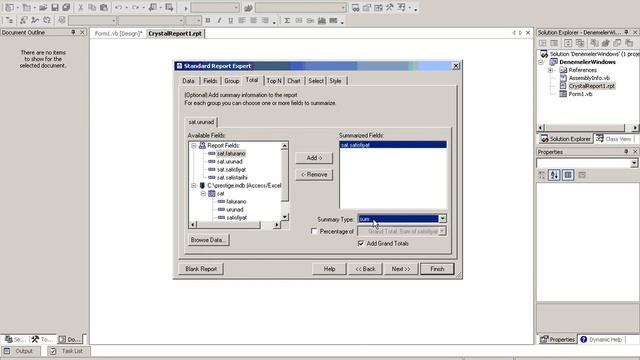Switch to the Form1.vb [Design] document tab
640x360 pixels.
[118, 33]
